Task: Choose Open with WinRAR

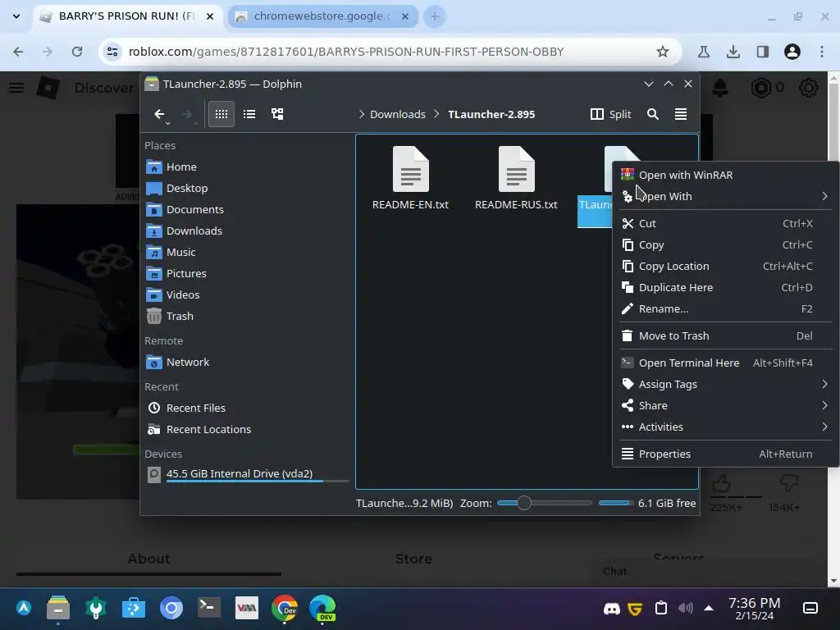Action: pyautogui.click(x=725, y=176)
